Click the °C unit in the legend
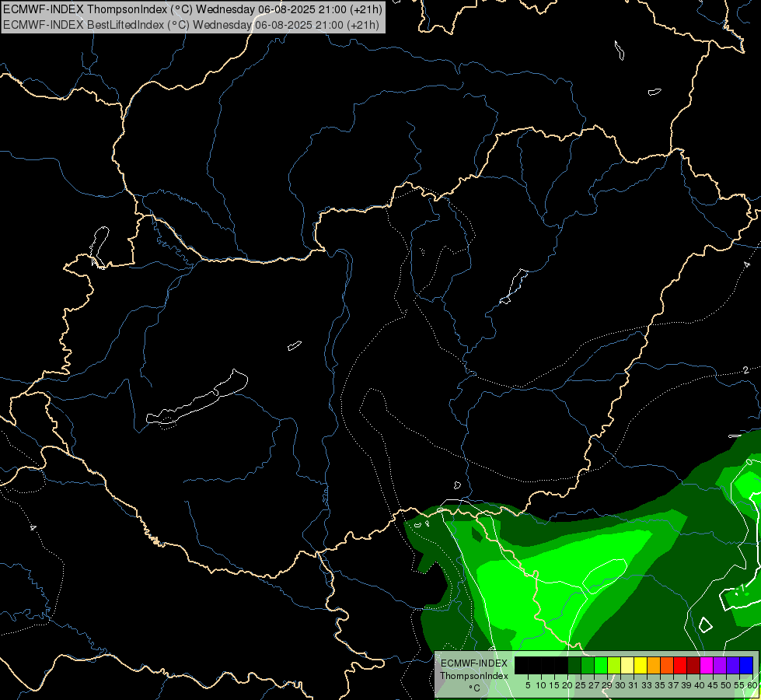The height and width of the screenshot is (700, 761). tap(475, 688)
